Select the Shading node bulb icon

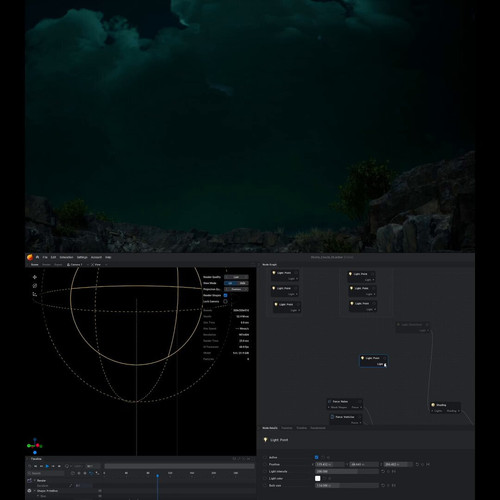433,405
